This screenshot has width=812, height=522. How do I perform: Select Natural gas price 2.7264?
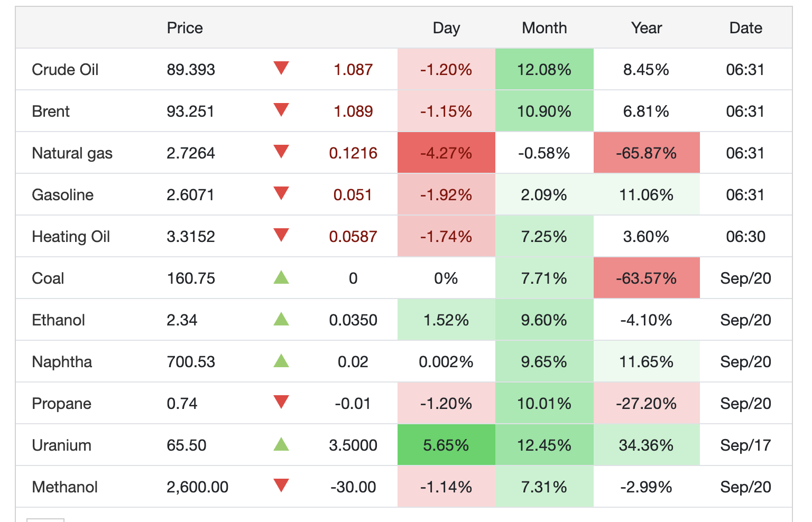click(x=191, y=153)
